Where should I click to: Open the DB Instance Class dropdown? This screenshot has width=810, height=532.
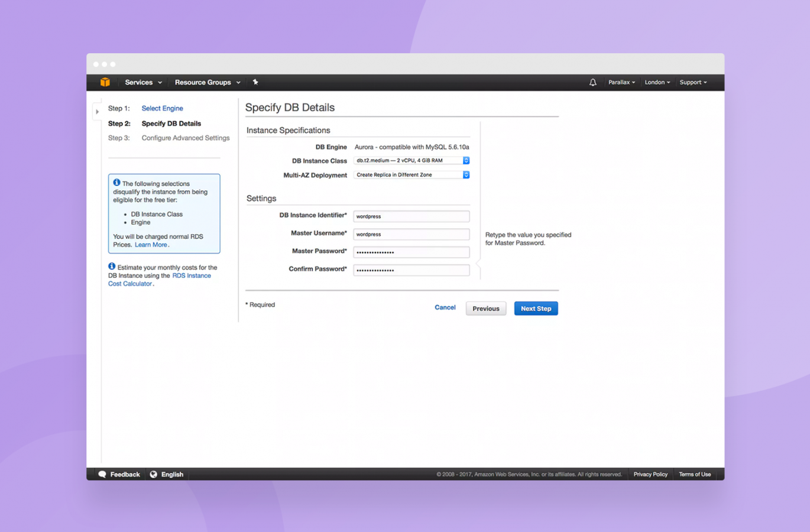[x=412, y=161]
